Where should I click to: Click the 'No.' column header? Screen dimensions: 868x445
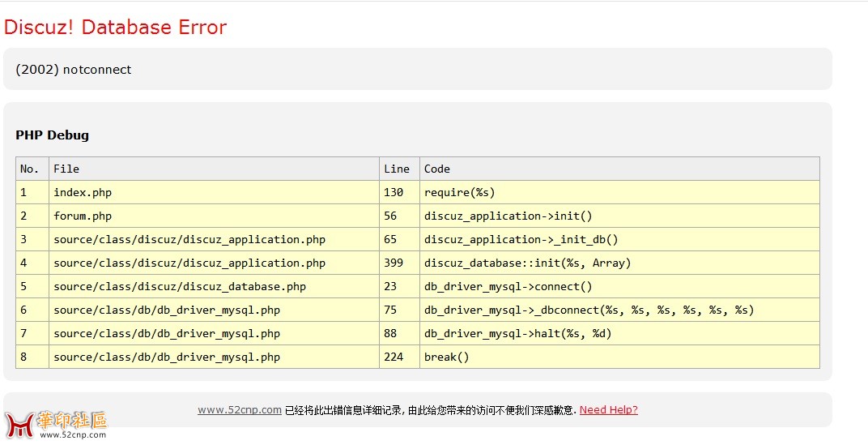click(x=32, y=169)
